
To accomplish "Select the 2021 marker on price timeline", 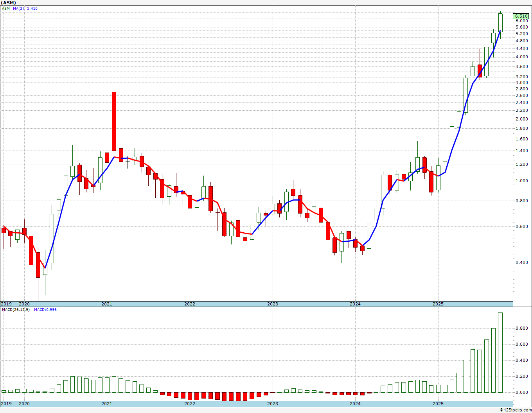I will pos(107,304).
